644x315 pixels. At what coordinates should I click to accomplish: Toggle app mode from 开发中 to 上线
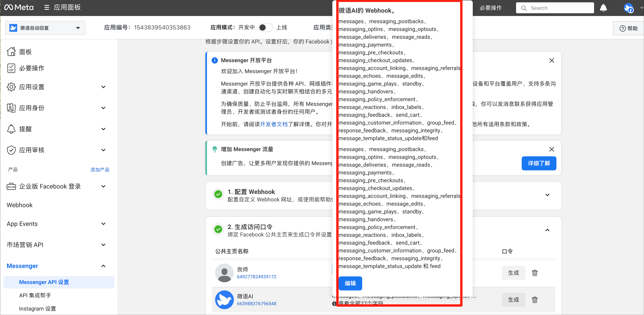click(265, 27)
